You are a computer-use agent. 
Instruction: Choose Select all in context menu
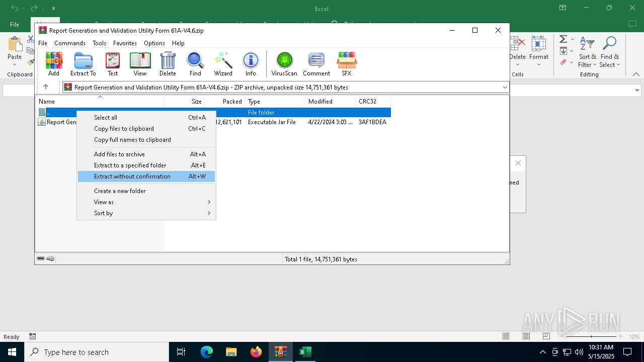(146, 118)
